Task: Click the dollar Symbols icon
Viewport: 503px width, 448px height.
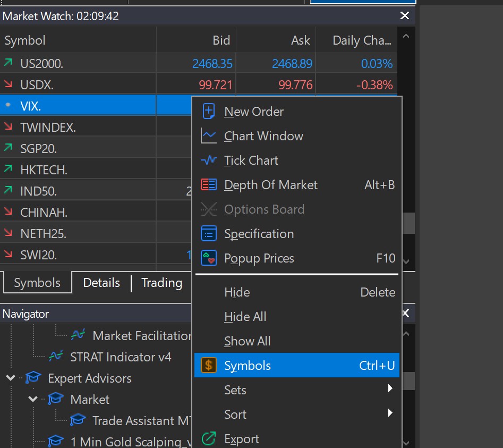Action: (x=209, y=366)
